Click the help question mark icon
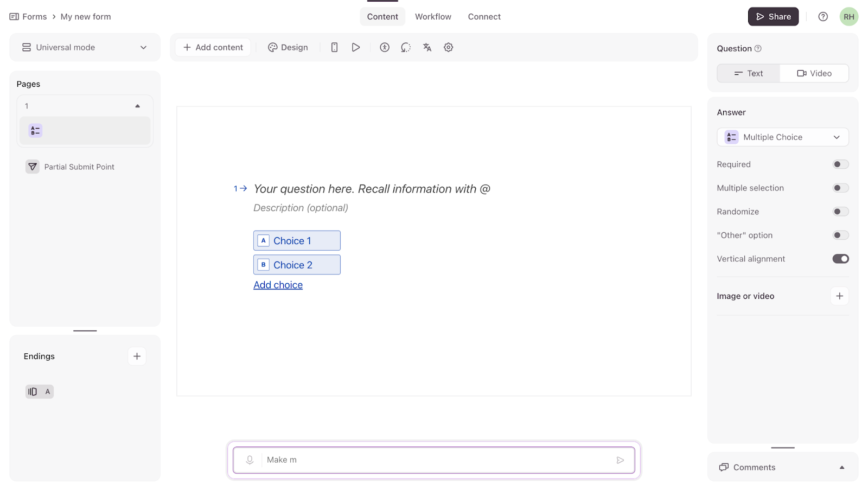 [823, 17]
